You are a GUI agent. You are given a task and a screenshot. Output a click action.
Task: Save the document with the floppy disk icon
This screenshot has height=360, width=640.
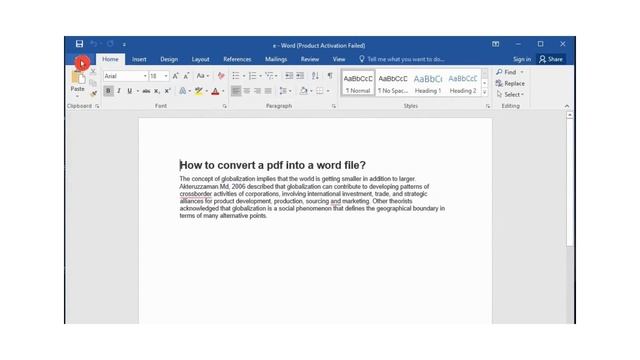pyautogui.click(x=79, y=44)
